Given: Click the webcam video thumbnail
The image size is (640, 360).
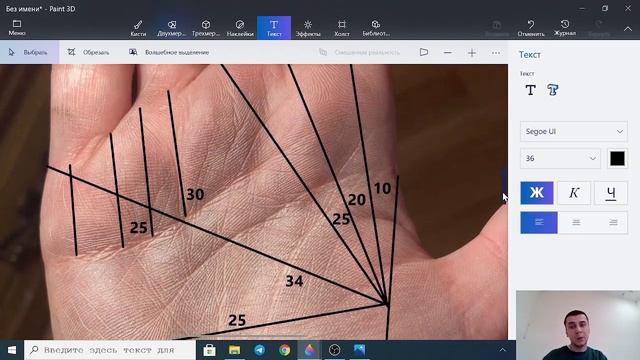Looking at the screenshot, I should pos(578,325).
